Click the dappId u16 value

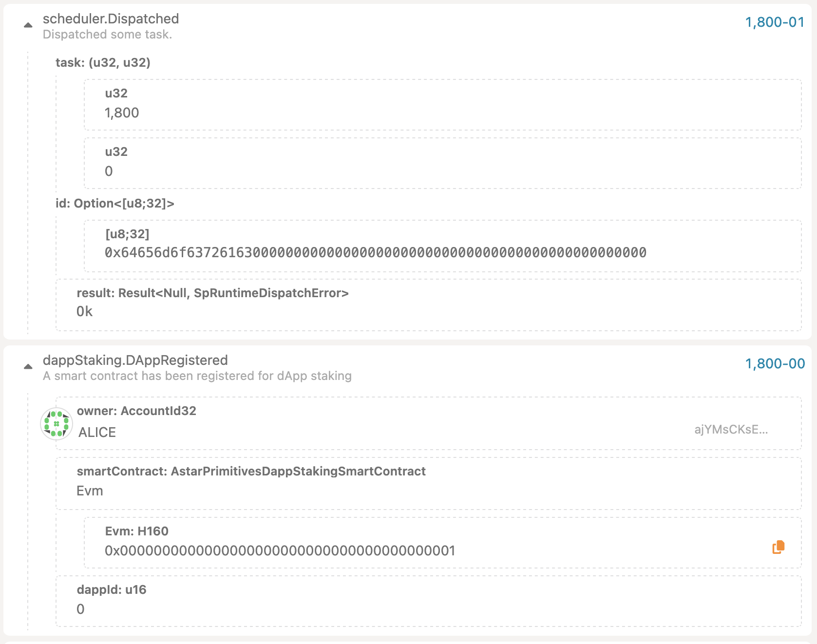(80, 609)
